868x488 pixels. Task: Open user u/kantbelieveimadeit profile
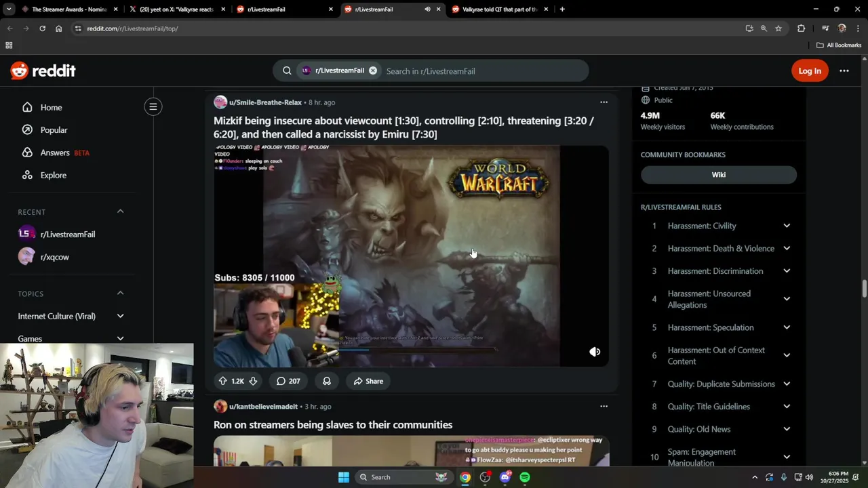[x=263, y=406]
